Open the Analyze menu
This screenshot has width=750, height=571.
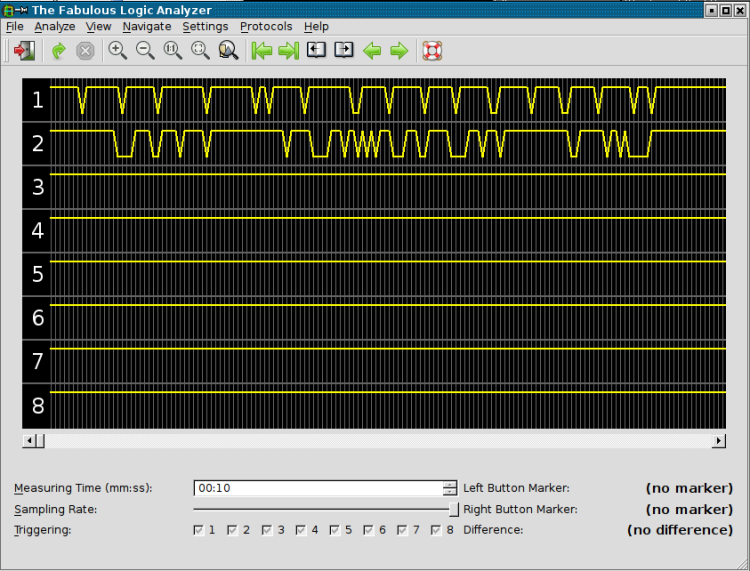click(54, 26)
